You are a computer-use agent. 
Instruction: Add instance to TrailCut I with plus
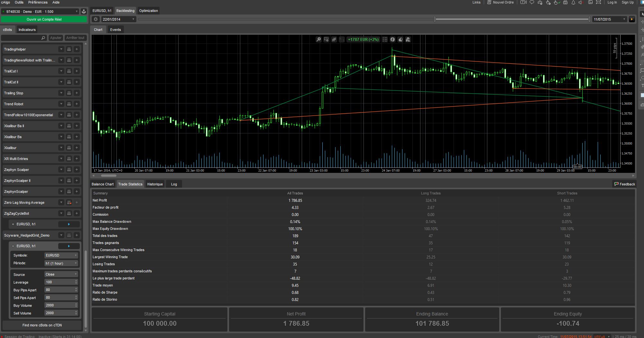pos(77,71)
